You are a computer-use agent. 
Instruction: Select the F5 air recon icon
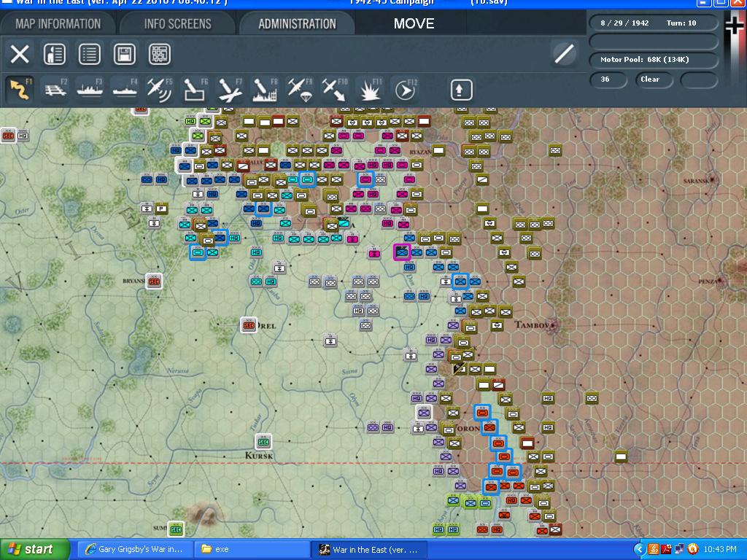click(160, 90)
